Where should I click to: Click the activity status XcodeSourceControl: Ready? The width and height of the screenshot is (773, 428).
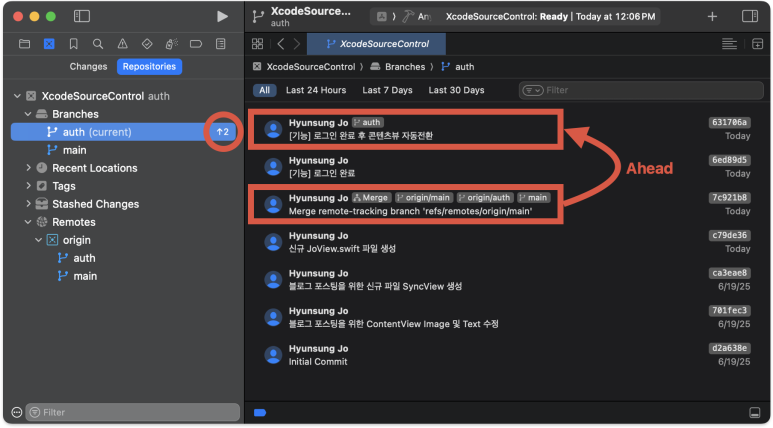[x=551, y=16]
